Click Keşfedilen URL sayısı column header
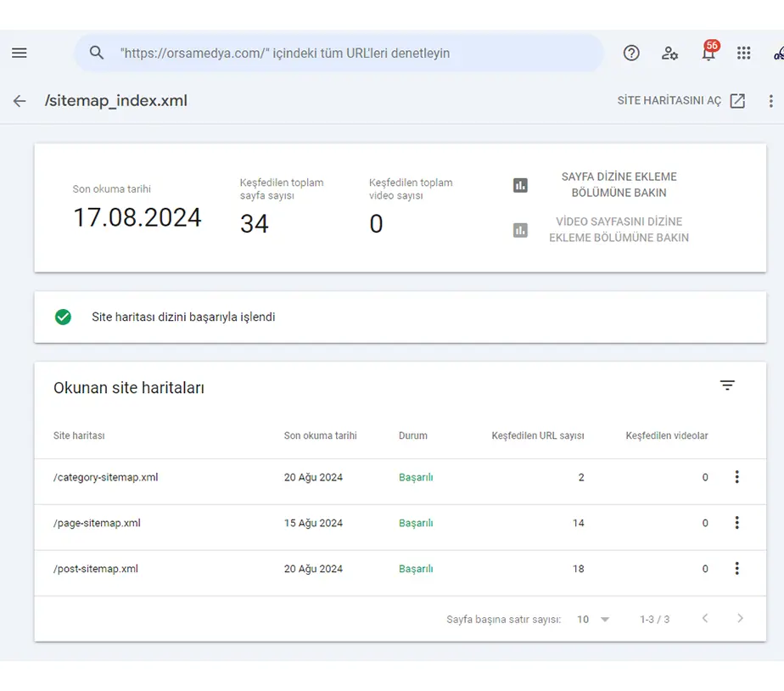This screenshot has height=691, width=784. [538, 435]
